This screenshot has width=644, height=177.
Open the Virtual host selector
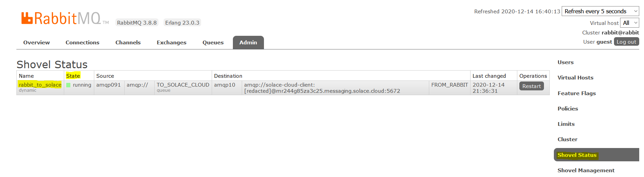coord(629,23)
